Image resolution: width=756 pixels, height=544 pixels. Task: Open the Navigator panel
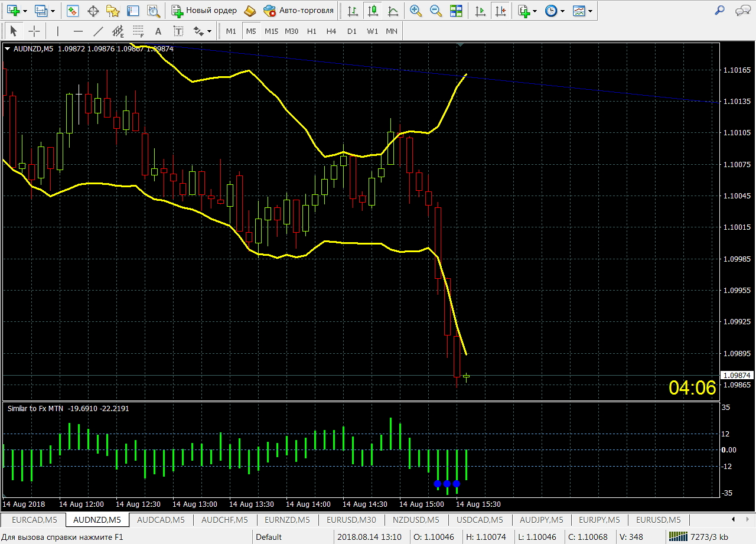pyautogui.click(x=113, y=11)
